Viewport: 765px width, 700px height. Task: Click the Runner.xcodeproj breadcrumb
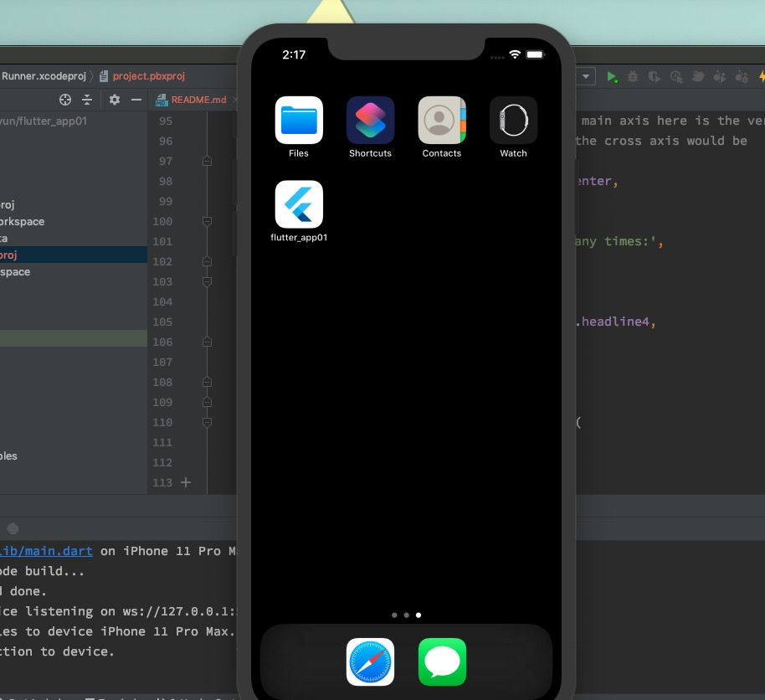coord(44,76)
